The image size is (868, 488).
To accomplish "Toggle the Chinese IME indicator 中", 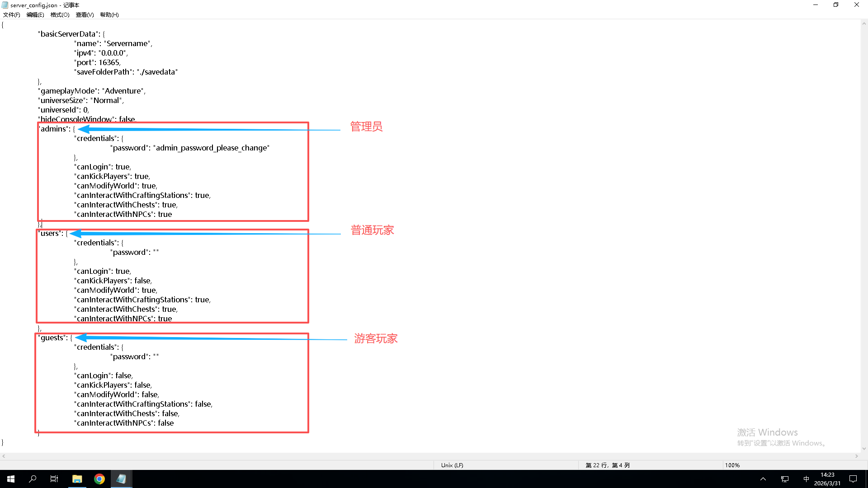I will click(x=806, y=479).
